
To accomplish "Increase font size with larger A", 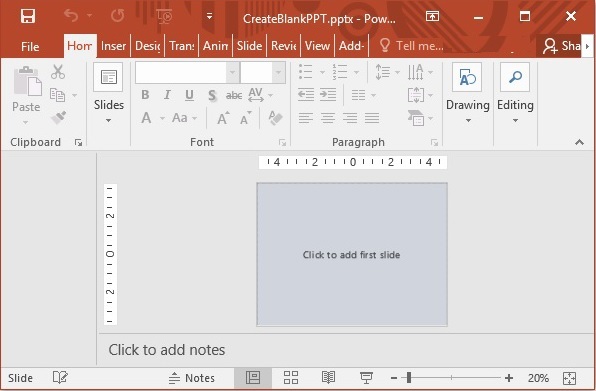I will point(223,118).
